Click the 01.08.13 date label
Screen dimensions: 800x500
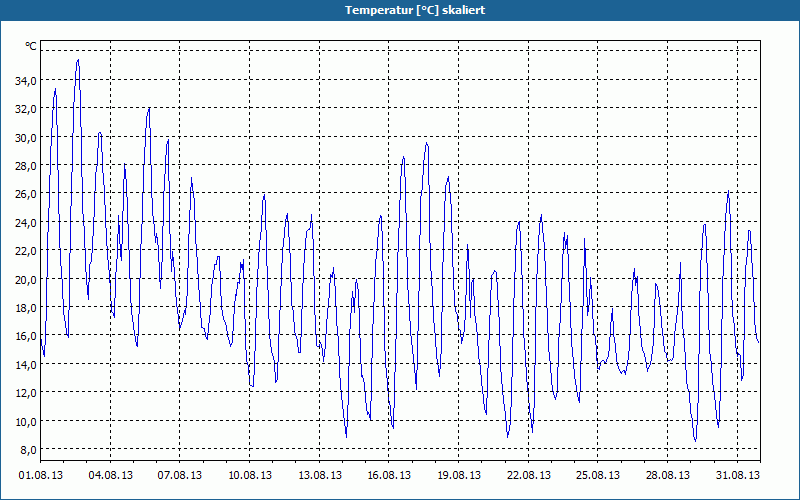click(41, 475)
